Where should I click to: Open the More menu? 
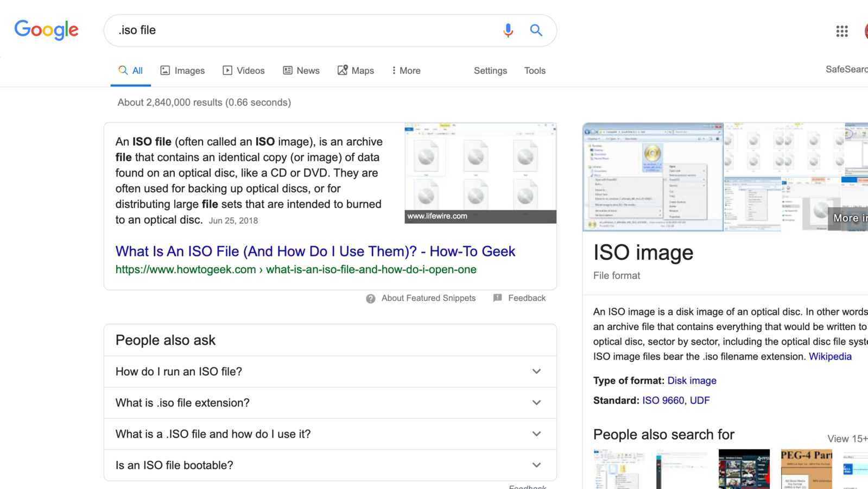(406, 71)
